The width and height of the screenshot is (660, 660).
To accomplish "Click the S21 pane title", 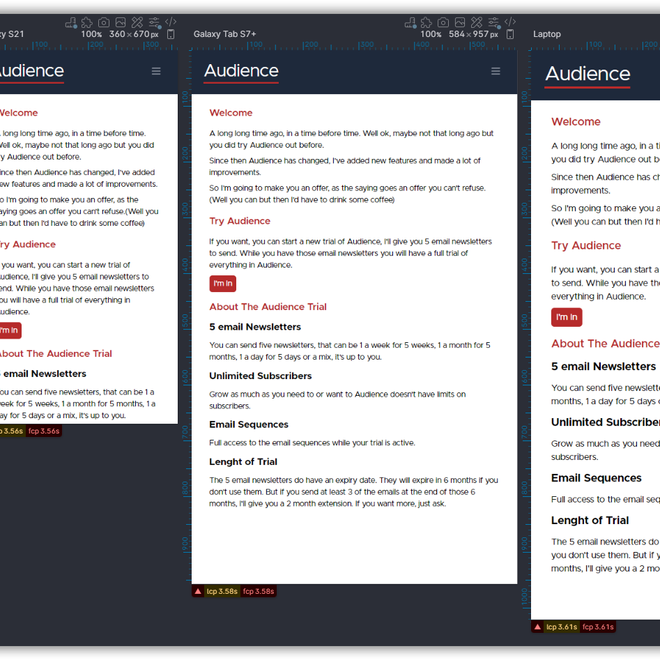I will tap(12, 34).
